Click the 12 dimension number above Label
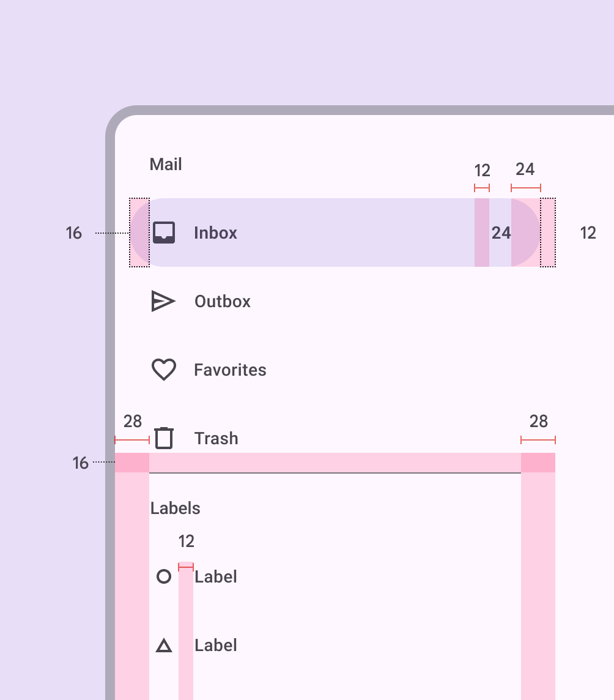Viewport: 614px width, 700px height. click(186, 542)
